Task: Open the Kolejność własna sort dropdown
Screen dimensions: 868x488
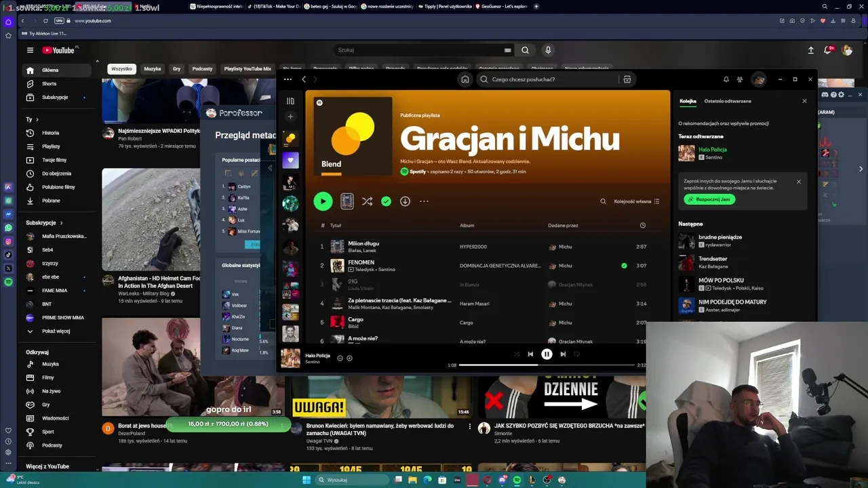Action: click(x=637, y=201)
